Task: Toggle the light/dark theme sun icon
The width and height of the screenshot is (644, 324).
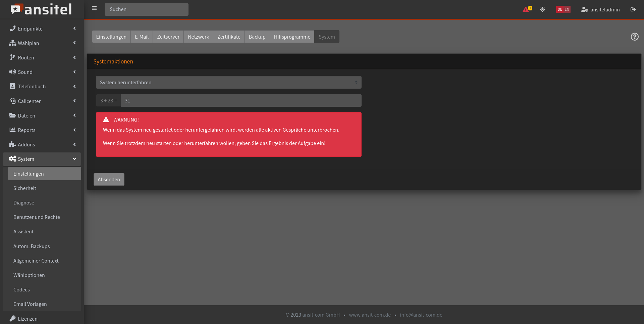Action: click(542, 9)
